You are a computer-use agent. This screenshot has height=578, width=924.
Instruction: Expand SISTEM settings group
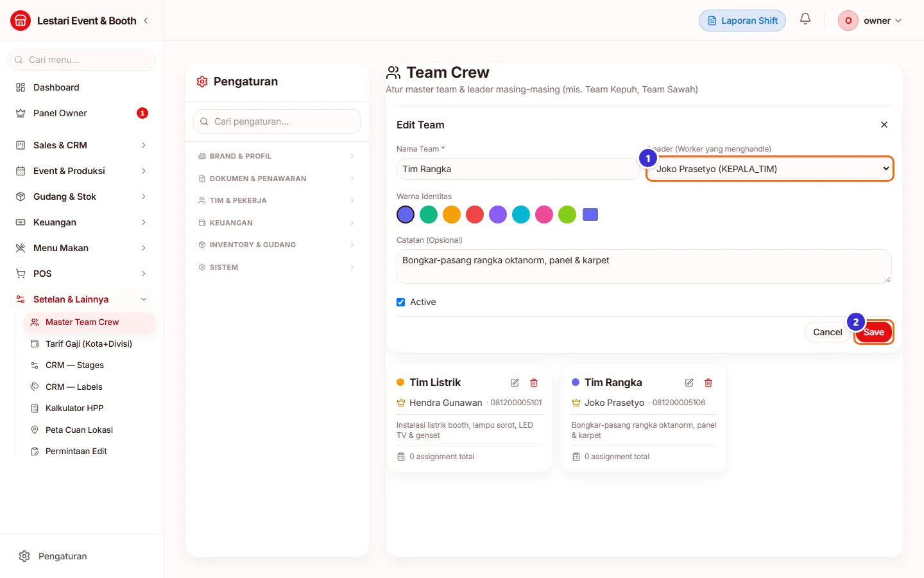pos(277,267)
